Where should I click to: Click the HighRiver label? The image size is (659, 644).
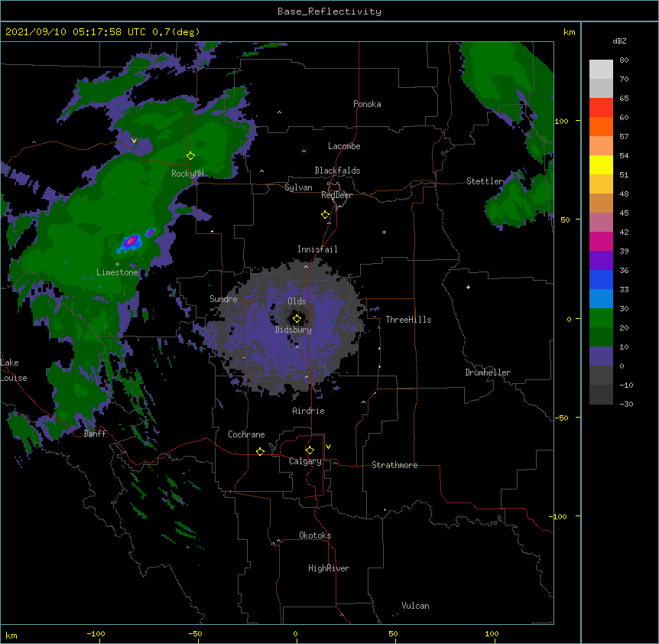point(329,568)
